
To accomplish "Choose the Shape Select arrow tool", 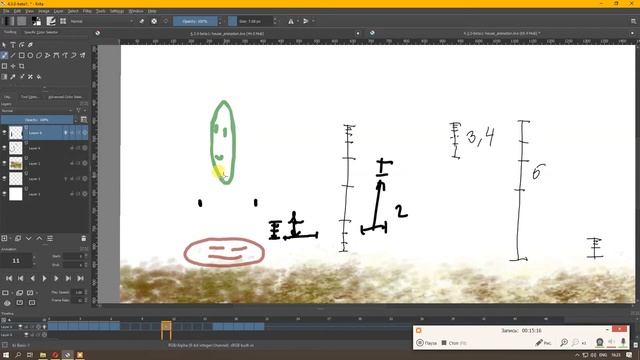I will click(x=4, y=44).
